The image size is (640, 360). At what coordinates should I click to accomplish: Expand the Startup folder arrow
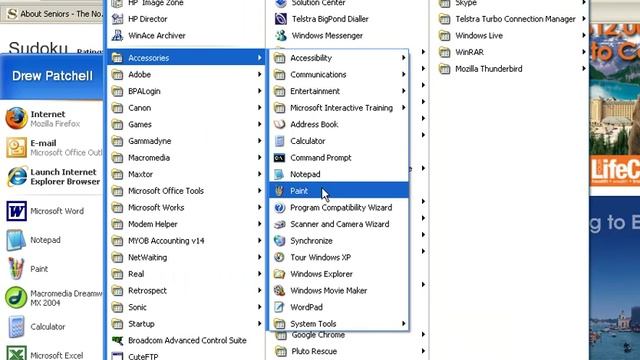[x=260, y=324]
